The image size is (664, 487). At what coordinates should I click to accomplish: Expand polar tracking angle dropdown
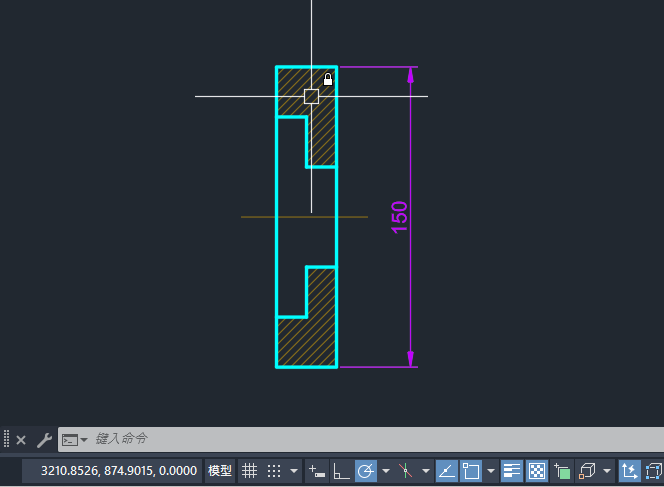[386, 471]
